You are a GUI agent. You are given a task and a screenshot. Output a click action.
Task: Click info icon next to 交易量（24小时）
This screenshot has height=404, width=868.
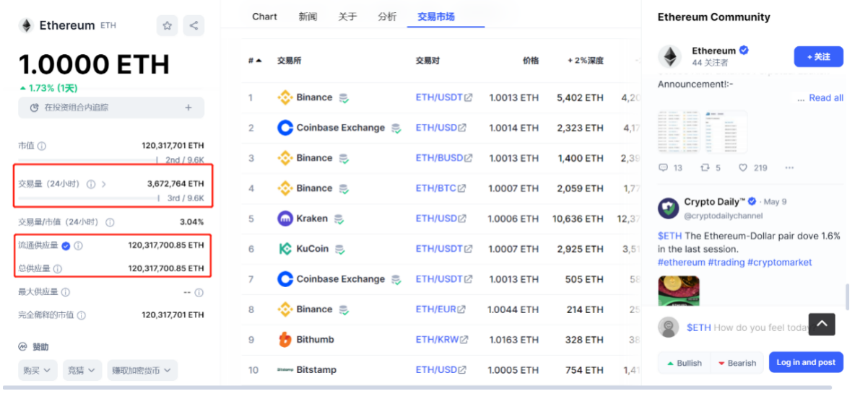pos(91,184)
